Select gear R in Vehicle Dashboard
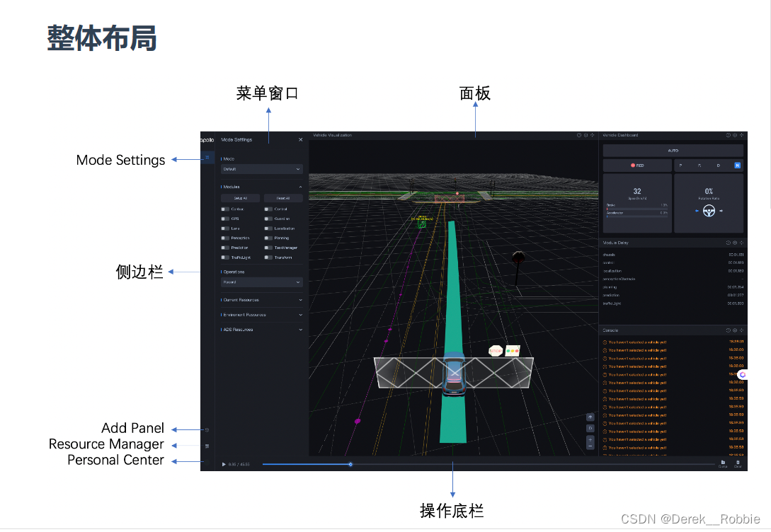This screenshot has height=532, width=771. [699, 166]
